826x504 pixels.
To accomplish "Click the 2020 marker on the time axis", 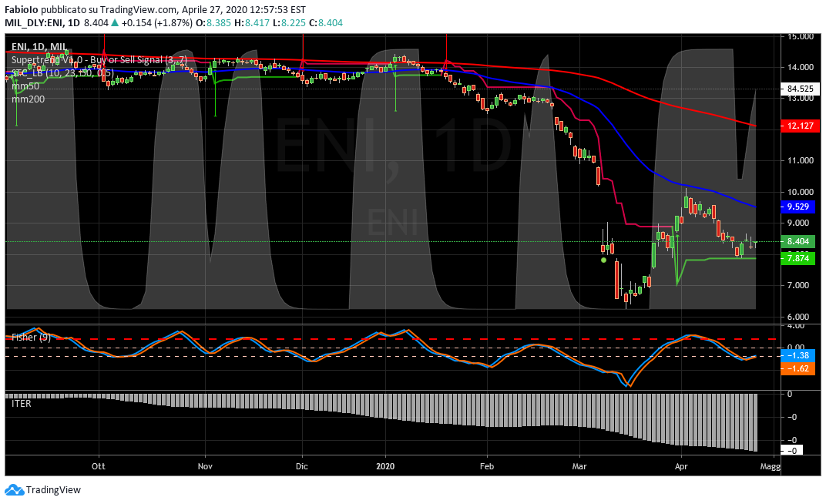I will click(386, 465).
